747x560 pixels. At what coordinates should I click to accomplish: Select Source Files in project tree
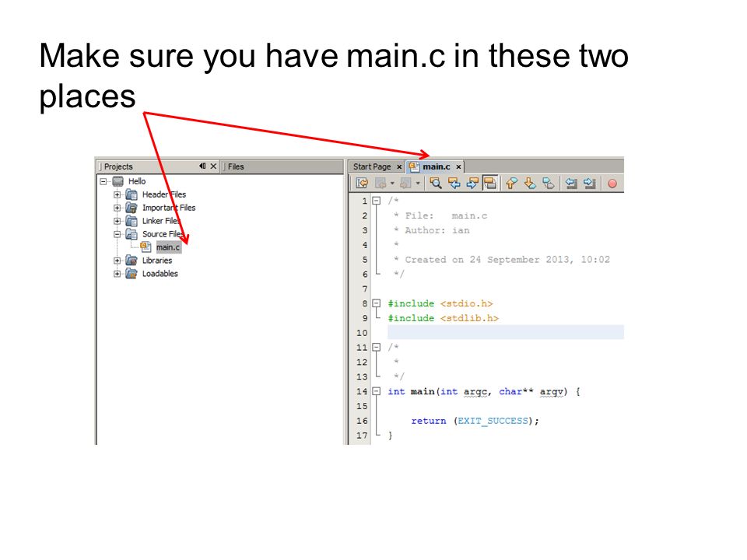[x=163, y=234]
